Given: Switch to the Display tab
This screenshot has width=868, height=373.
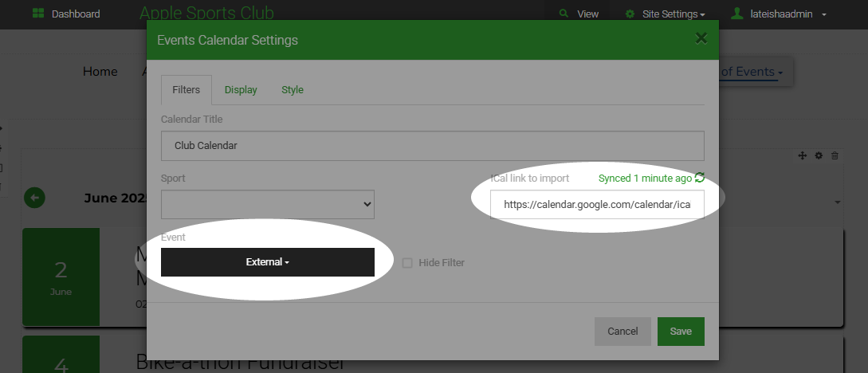Looking at the screenshot, I should 241,90.
